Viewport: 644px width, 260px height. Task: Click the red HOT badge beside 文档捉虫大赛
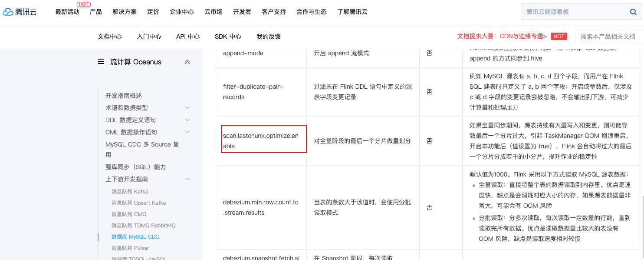[559, 37]
